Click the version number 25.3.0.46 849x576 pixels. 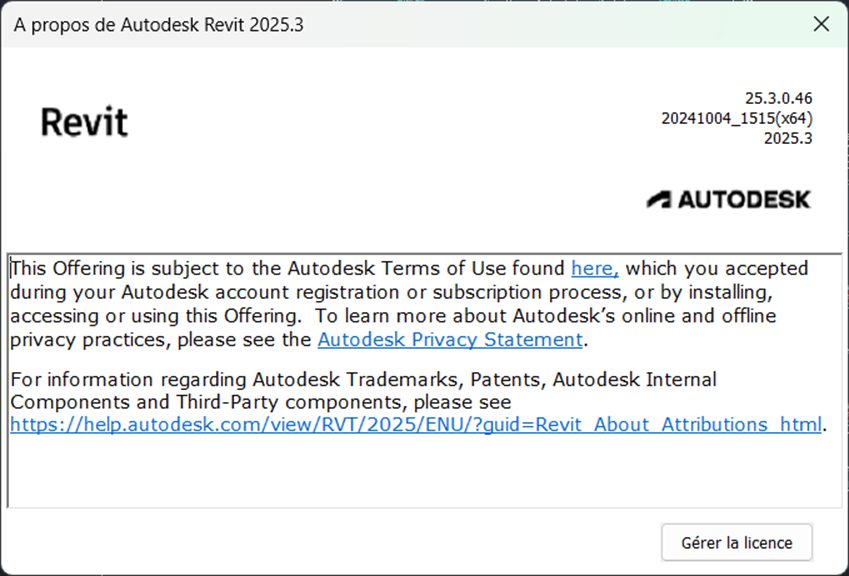[778, 98]
